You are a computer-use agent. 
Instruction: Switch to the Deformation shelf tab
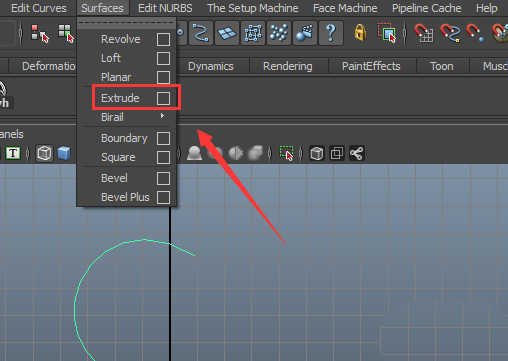[x=43, y=66]
